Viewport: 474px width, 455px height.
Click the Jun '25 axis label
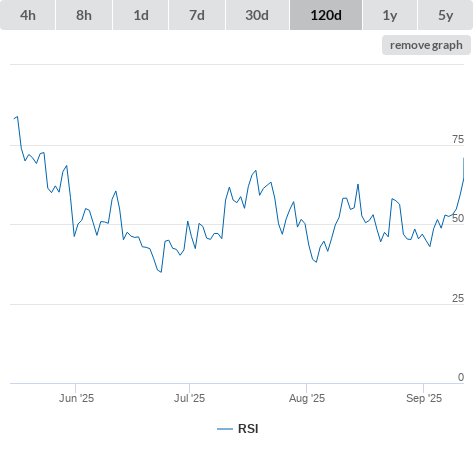point(76,398)
